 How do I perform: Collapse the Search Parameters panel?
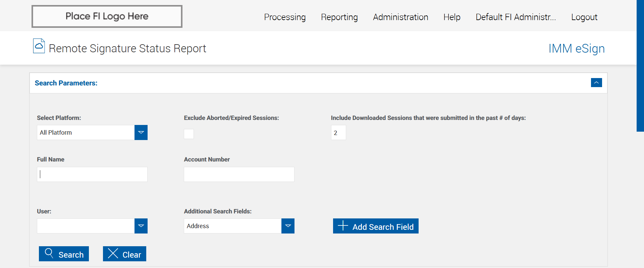[596, 83]
